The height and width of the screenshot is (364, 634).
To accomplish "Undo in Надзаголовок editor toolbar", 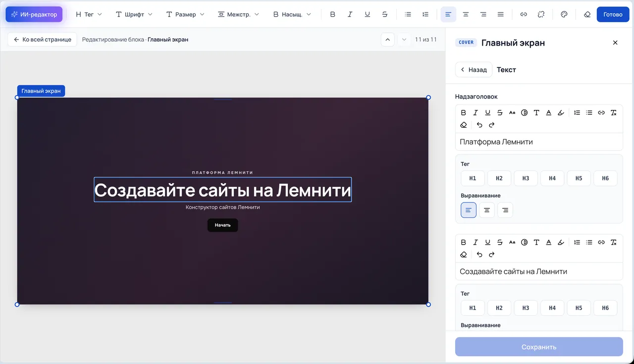I will 479,125.
